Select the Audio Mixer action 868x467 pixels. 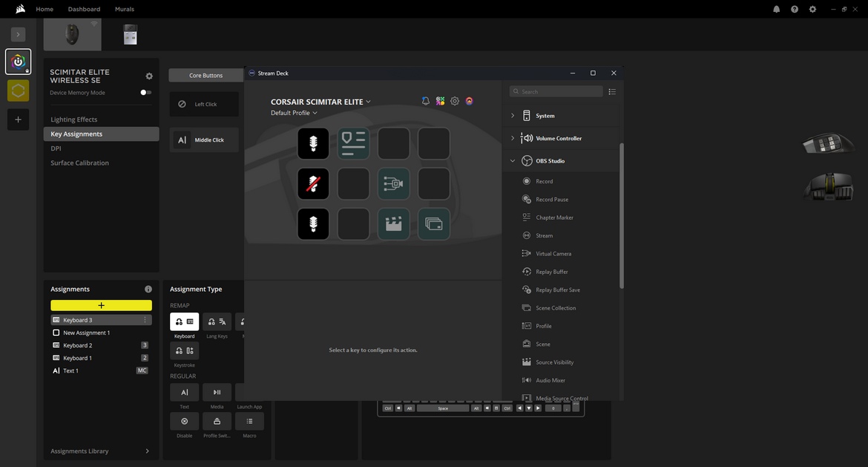tap(562, 380)
